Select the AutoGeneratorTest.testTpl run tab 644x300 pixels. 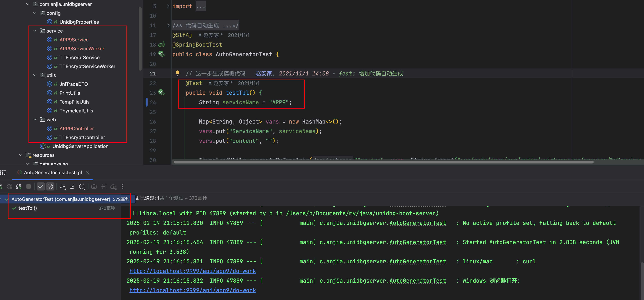point(53,173)
